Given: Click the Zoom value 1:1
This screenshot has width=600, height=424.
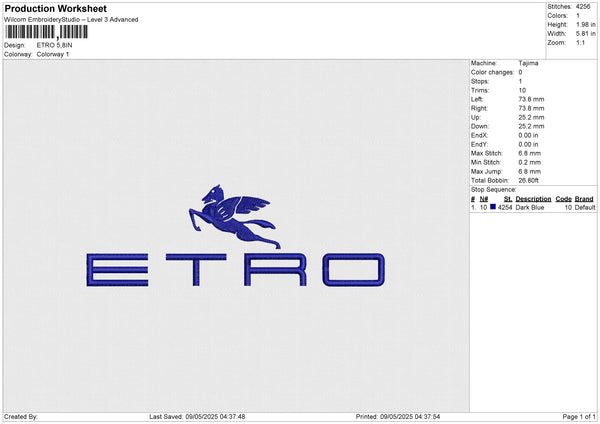Looking at the screenshot, I should point(580,42).
